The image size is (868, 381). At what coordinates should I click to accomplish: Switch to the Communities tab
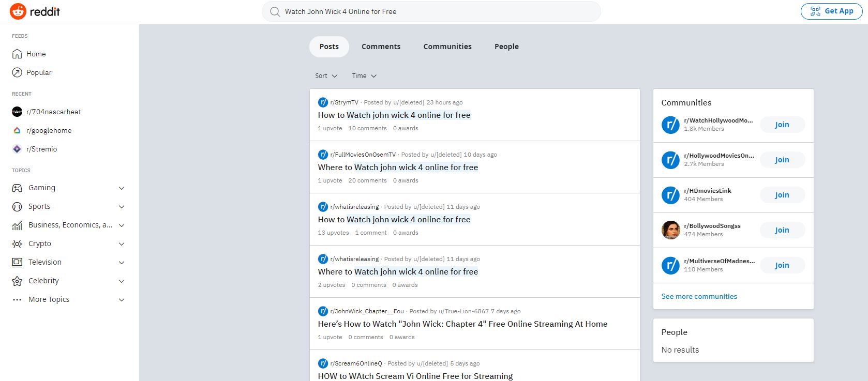(x=447, y=47)
